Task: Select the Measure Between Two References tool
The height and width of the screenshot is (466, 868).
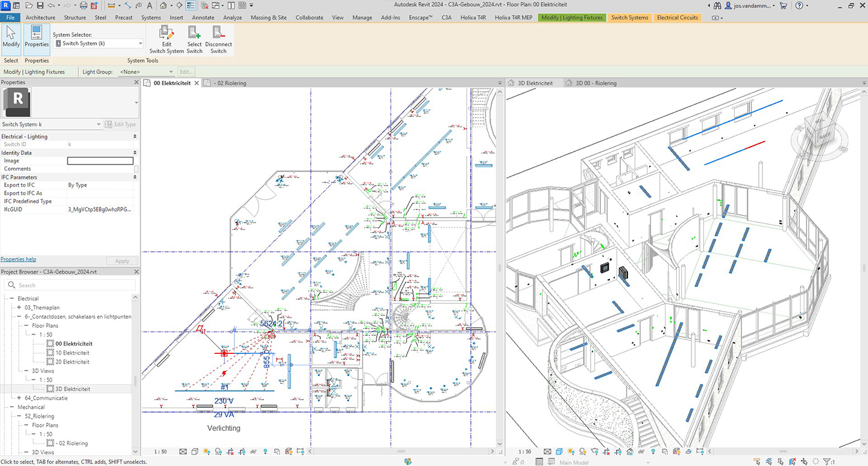Action: pyautogui.click(x=111, y=5)
